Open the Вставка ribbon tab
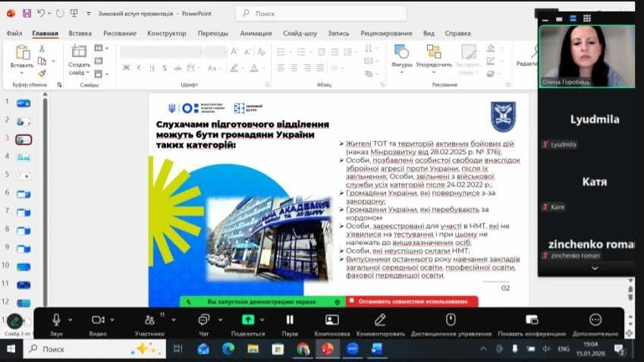Viewport: 644px width, 362px height. [80, 33]
